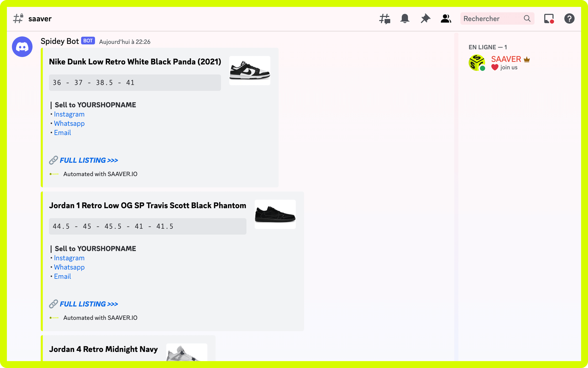Open Whatsapp link in Nike Dunk card
This screenshot has width=588, height=368.
point(69,124)
